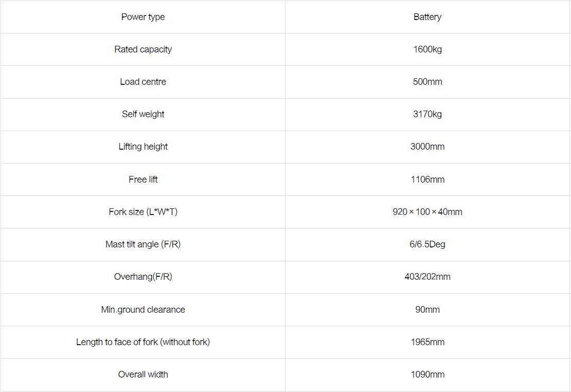
Task: Select the "920 × 100 × 40mm" value
Action: click(x=427, y=212)
